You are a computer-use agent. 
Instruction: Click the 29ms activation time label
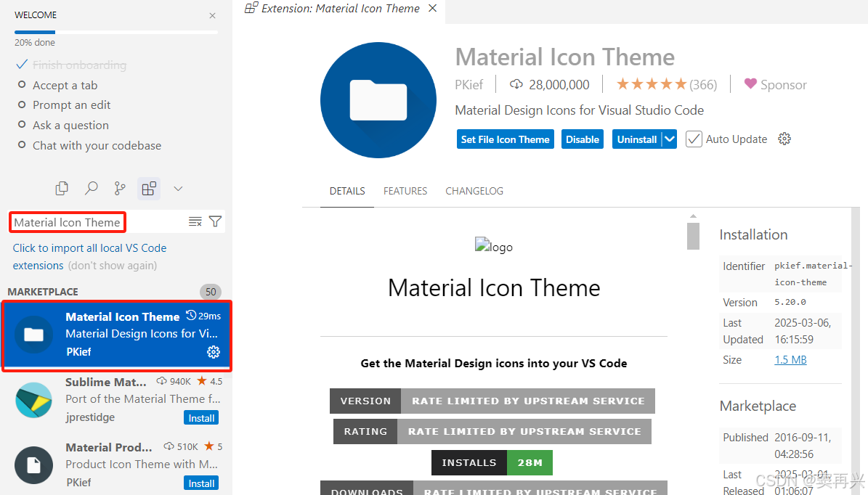pyautogui.click(x=203, y=316)
